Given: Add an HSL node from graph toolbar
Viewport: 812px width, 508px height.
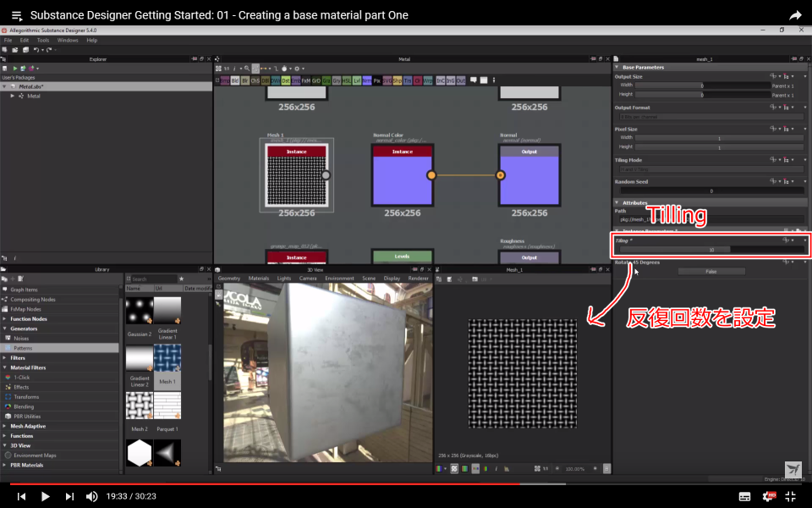Looking at the screenshot, I should pos(347,80).
